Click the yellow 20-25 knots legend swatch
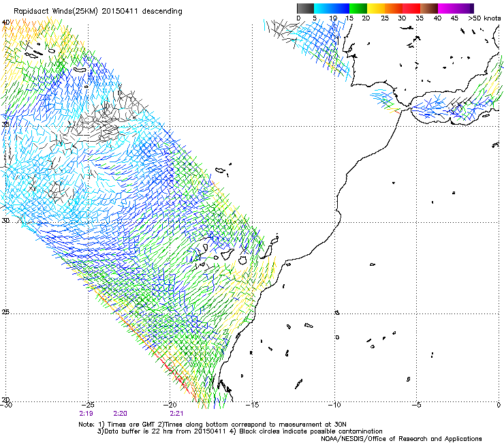Screen dimensions: 504x443 pos(376,8)
